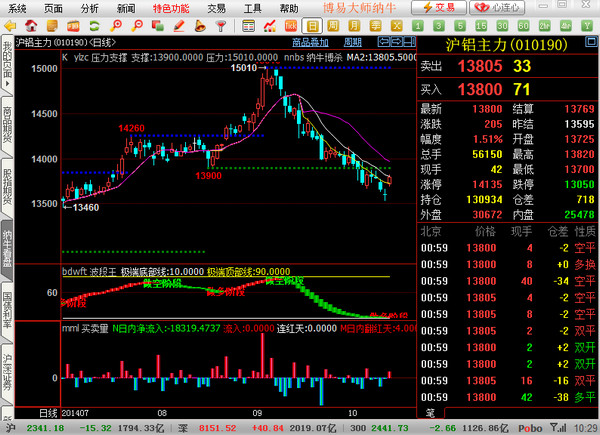This screenshot has height=435, width=600.
Task: Click the 周期 link
Action: 352,42
